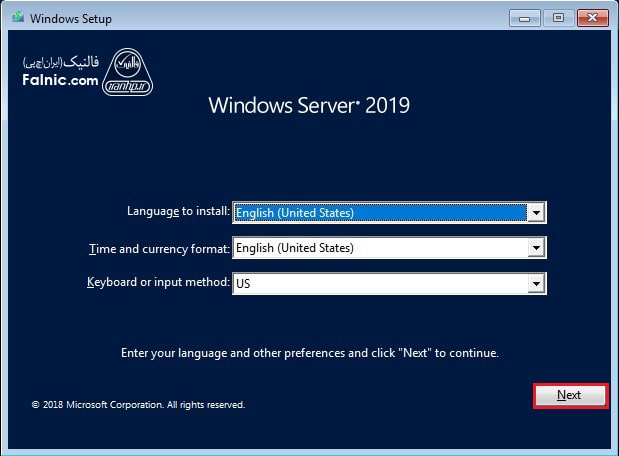Open the Time and currency format dropdown arrow

(536, 248)
